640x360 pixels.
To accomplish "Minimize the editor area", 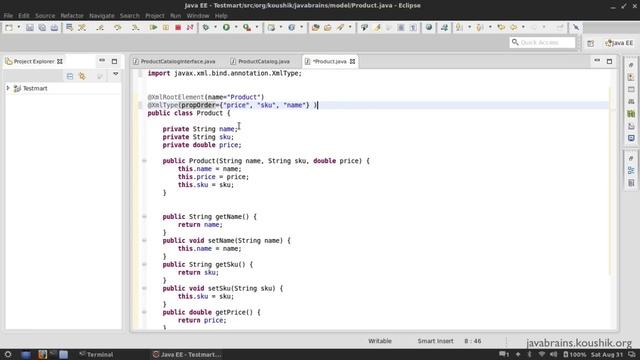I will click(597, 61).
